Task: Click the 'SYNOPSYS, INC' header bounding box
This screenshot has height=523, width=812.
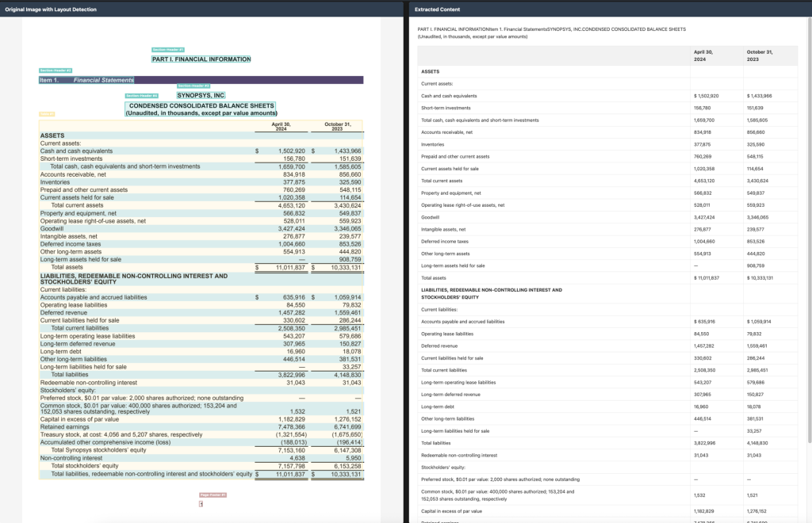Action: click(x=201, y=95)
